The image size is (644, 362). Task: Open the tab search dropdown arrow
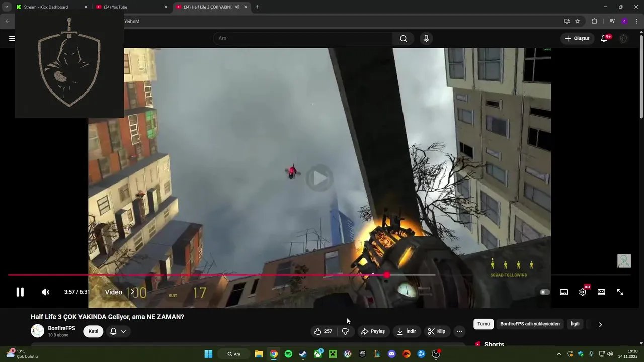point(7,7)
